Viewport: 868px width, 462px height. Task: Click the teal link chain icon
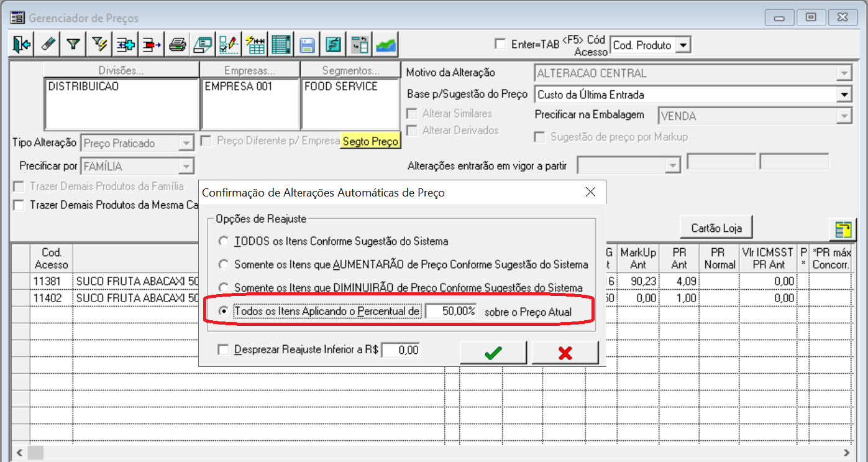[333, 45]
